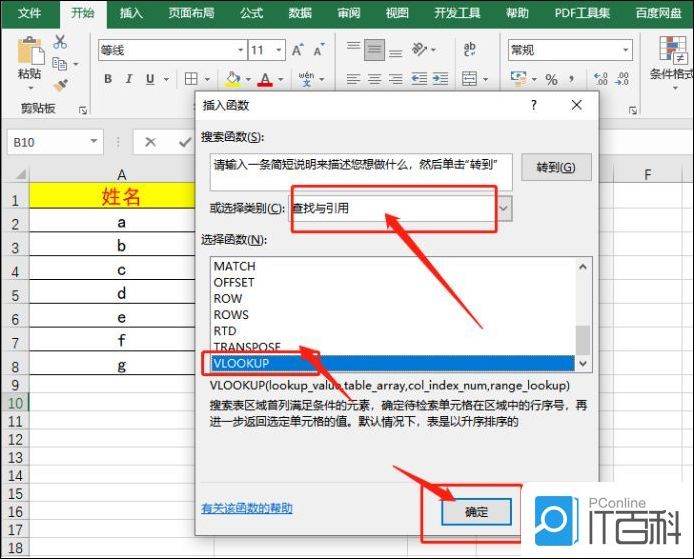Click the select-all corner of sheet
694x559 pixels.
[x=19, y=174]
